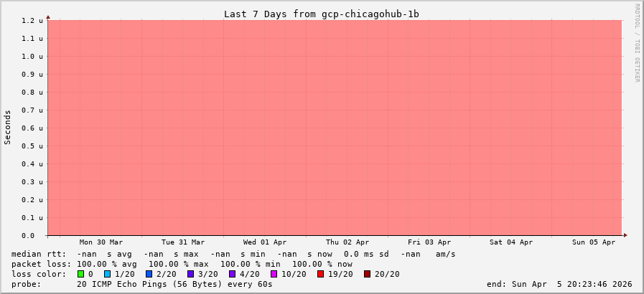Click the magenta 10/20 loss swatch
The height and width of the screenshot is (294, 644).
pyautogui.click(x=274, y=274)
